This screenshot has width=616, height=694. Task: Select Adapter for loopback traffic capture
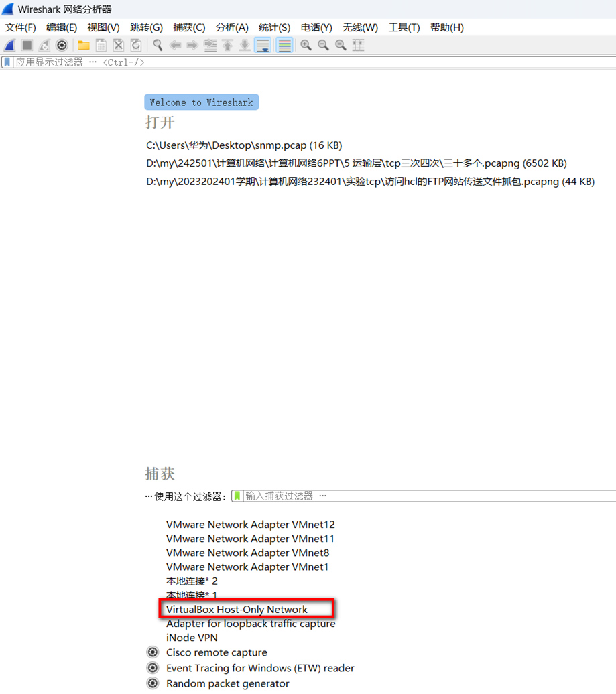tap(251, 624)
